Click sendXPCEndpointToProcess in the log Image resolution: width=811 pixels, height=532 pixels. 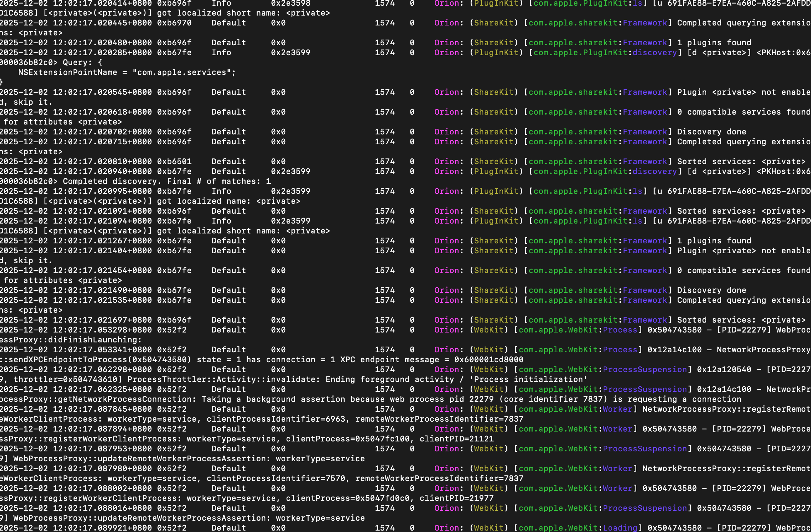click(x=67, y=360)
